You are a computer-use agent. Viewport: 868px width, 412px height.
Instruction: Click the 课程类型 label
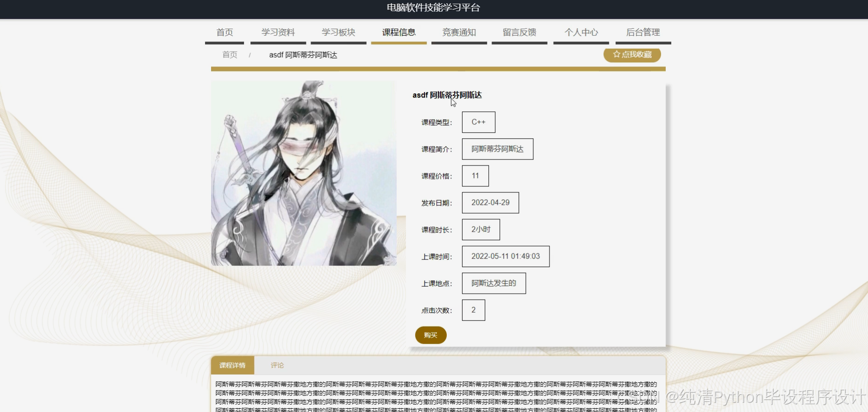(x=437, y=123)
